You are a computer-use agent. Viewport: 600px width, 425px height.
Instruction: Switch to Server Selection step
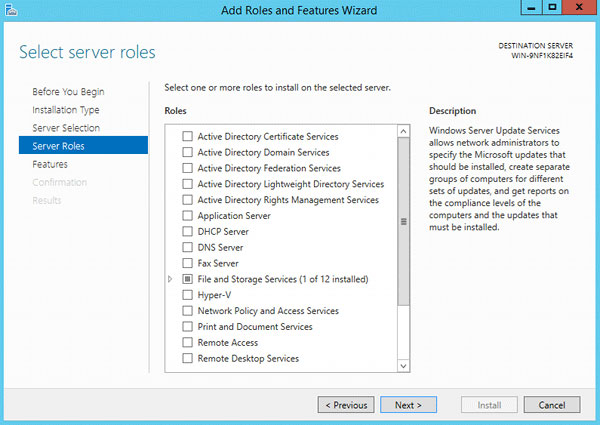(x=66, y=128)
